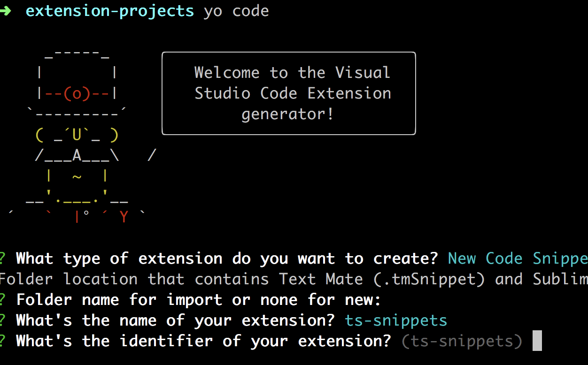This screenshot has width=588, height=365.
Task: Click the question mark before "What's the name"
Action: pos(2,320)
